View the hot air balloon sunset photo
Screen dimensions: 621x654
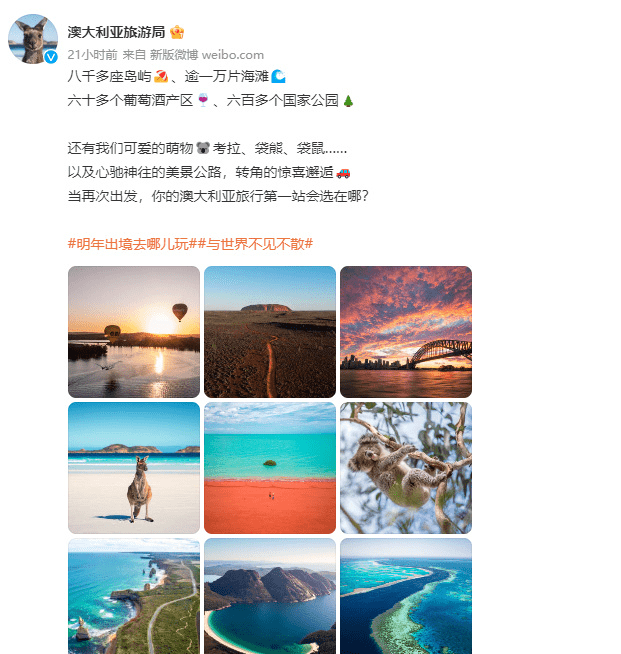(x=134, y=332)
